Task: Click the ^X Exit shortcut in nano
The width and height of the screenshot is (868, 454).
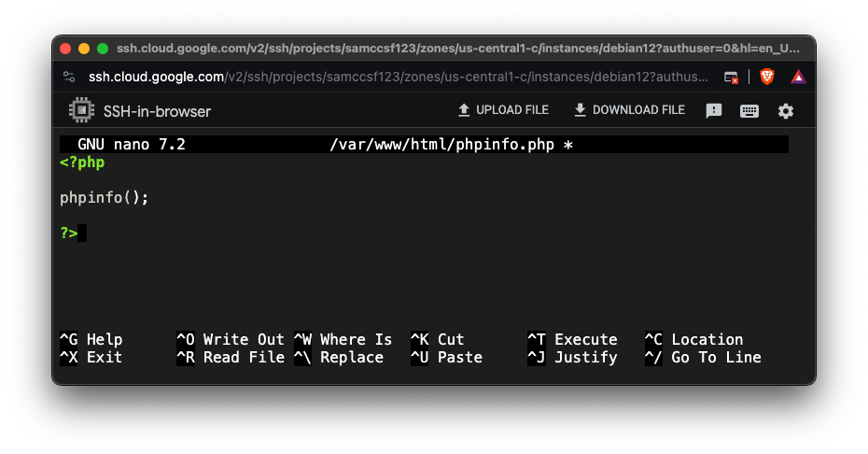Action: (91, 358)
